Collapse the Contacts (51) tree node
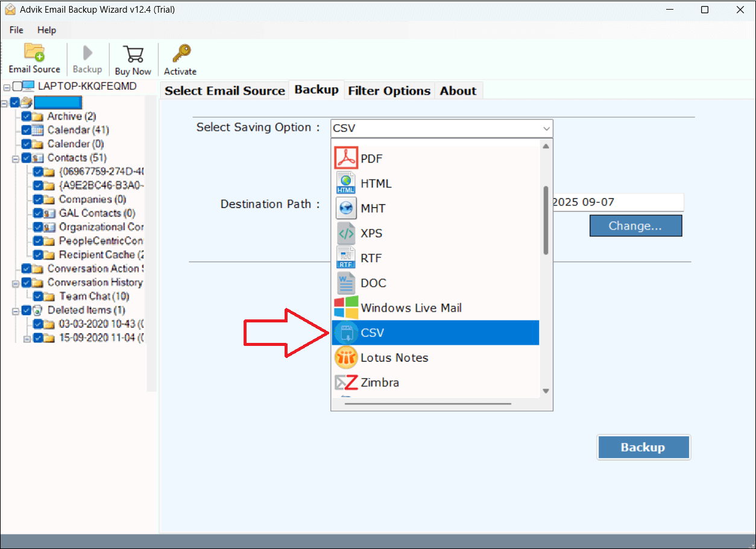 16,158
